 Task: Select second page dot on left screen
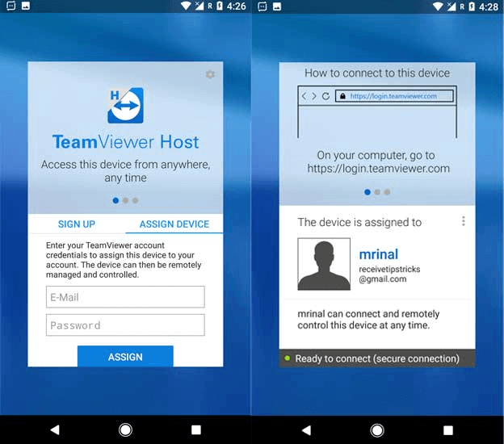(x=126, y=200)
